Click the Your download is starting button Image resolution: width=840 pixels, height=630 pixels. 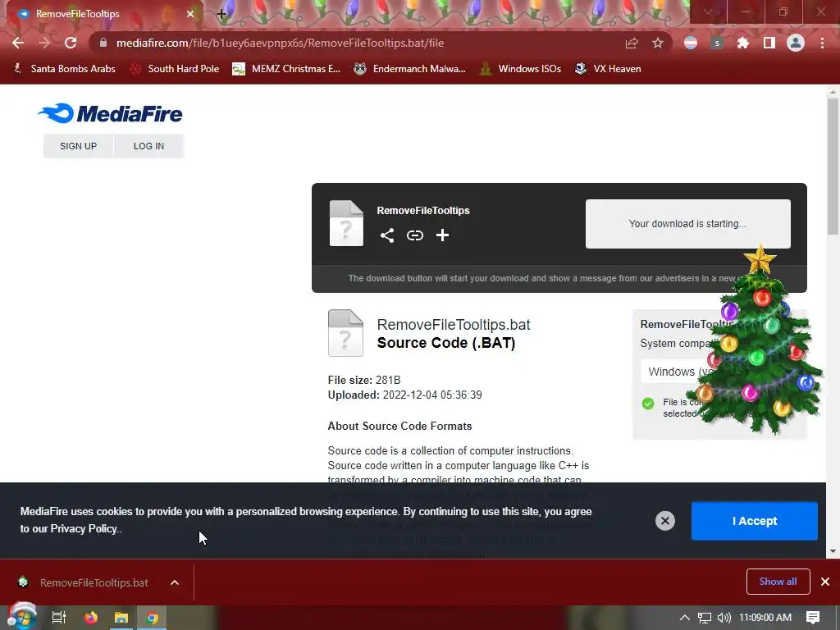click(x=688, y=224)
